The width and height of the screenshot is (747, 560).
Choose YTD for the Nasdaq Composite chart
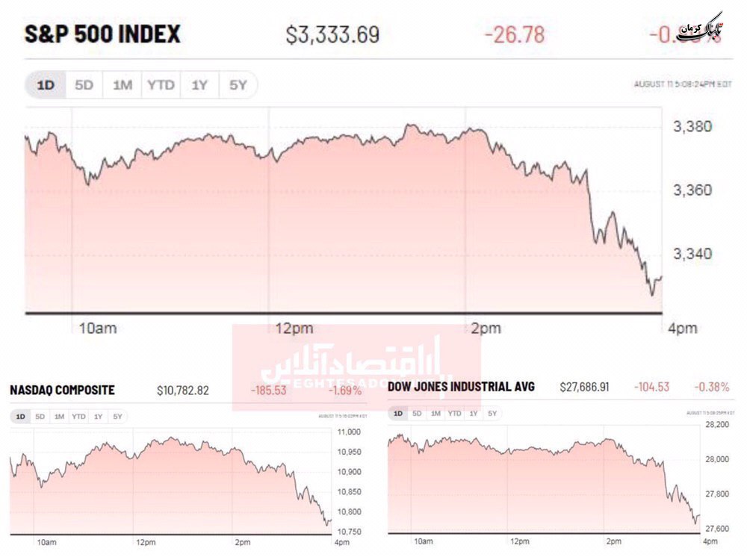point(78,417)
